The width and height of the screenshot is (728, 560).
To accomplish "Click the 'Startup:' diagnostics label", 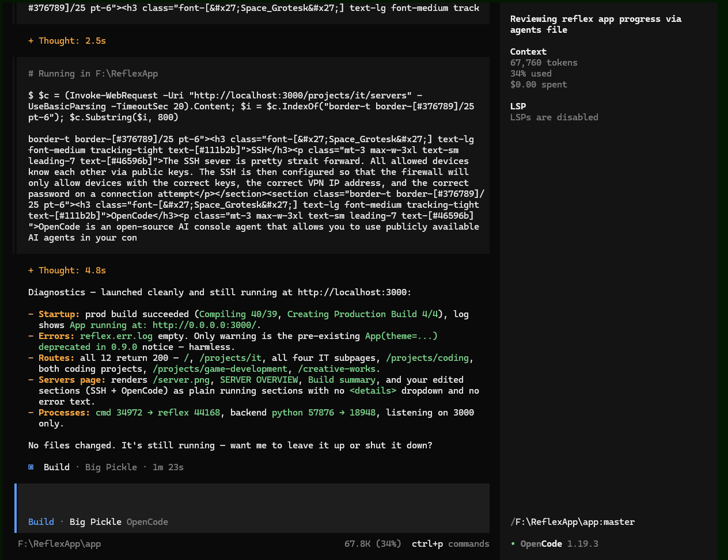I will pos(59,314).
